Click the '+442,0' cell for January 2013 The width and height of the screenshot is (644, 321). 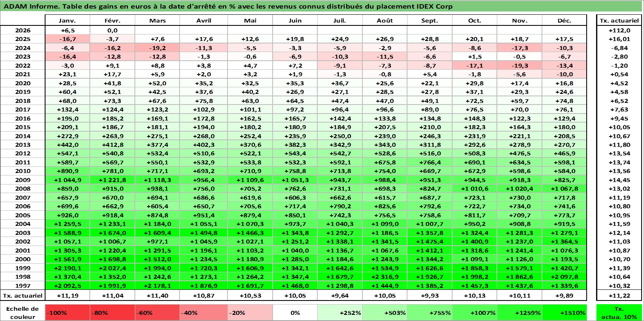(67, 145)
